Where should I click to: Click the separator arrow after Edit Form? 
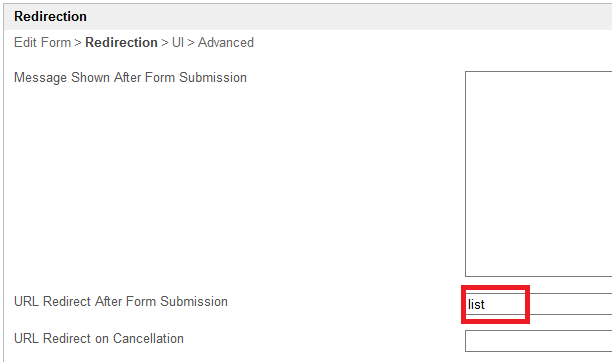(78, 43)
